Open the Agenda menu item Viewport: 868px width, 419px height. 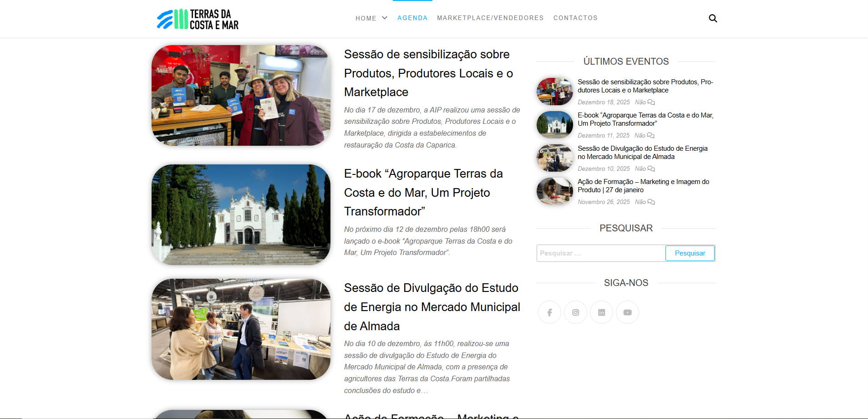point(412,18)
